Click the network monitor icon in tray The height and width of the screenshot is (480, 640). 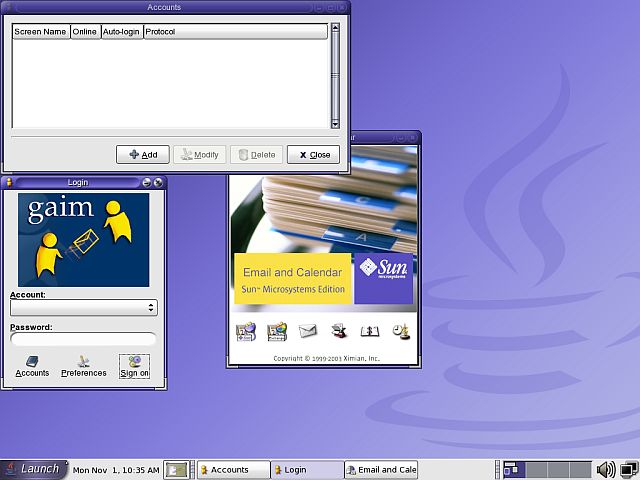pyautogui.click(x=626, y=470)
